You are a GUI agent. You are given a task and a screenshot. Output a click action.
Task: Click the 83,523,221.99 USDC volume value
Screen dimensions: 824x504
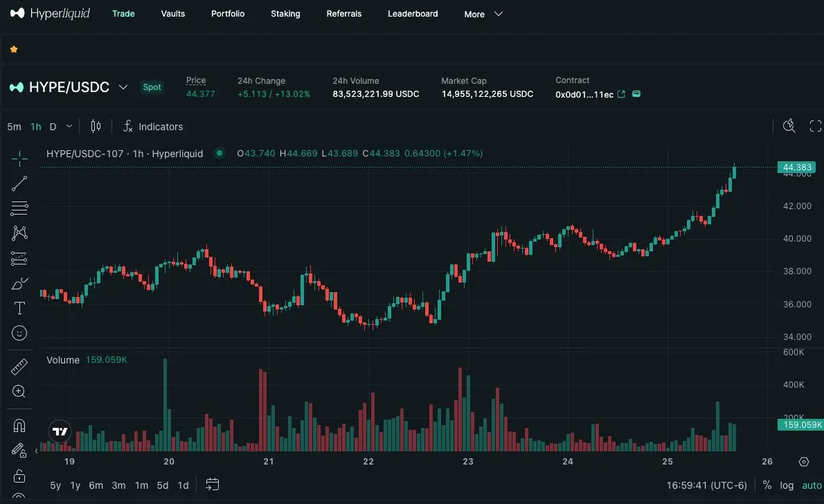pos(376,94)
